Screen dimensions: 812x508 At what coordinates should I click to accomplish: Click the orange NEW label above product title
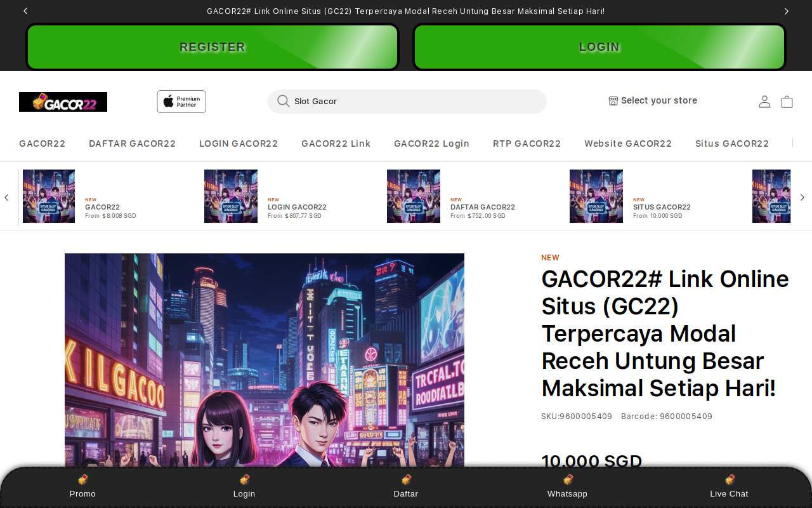point(550,258)
